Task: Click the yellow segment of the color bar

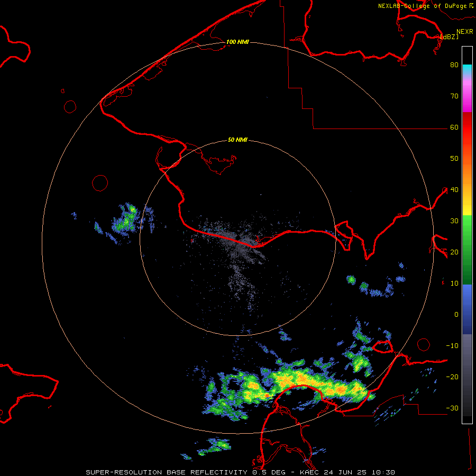Action: tap(467, 209)
